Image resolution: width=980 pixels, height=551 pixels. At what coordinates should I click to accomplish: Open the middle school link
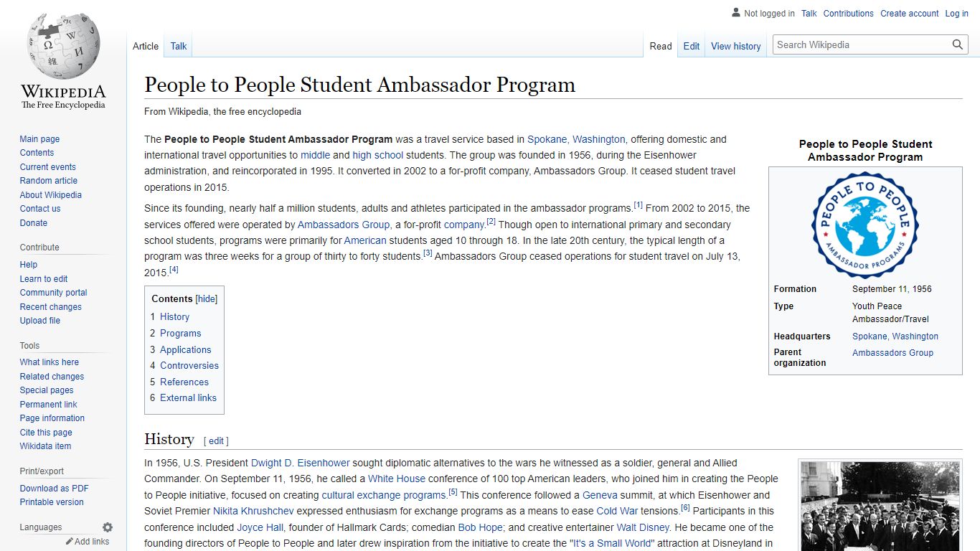click(x=315, y=155)
